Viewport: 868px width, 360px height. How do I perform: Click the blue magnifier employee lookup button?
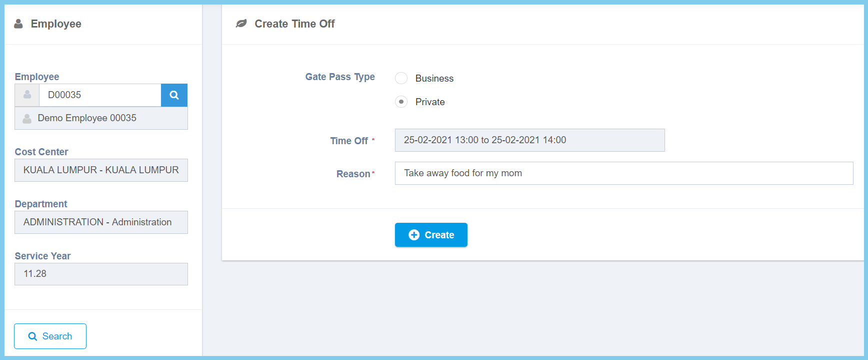click(174, 95)
